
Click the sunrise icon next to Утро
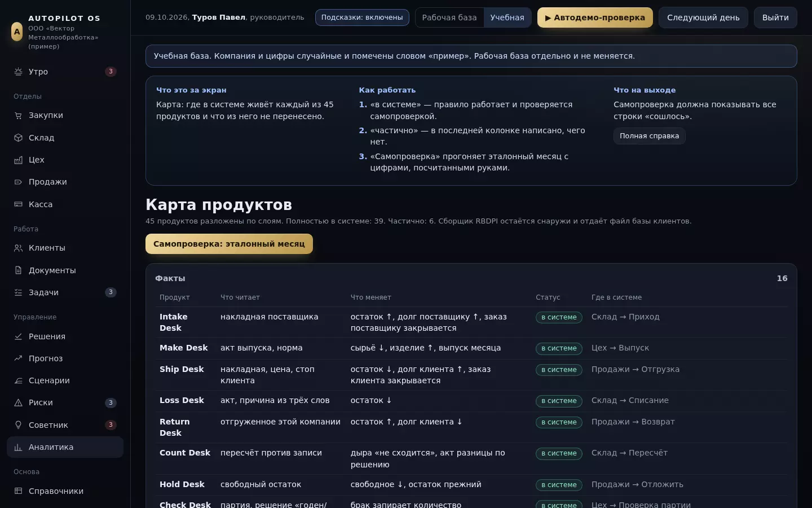[18, 72]
